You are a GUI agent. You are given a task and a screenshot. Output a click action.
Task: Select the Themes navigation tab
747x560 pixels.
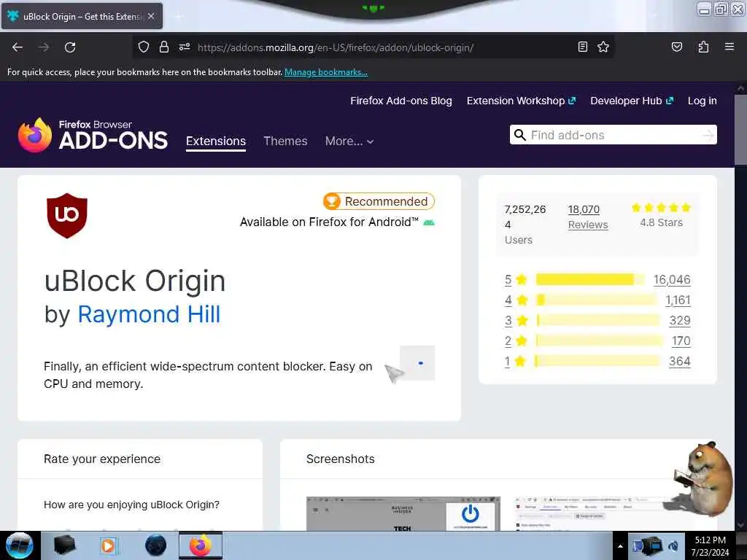(285, 141)
